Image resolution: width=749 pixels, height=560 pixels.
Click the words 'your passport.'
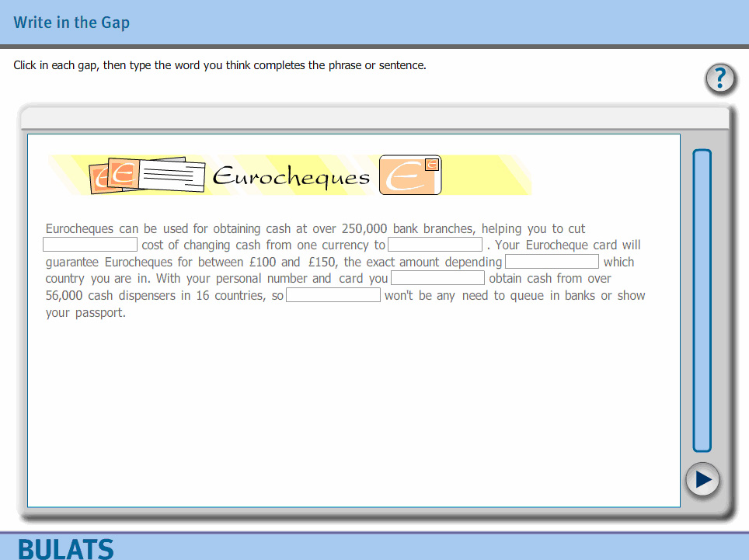click(85, 313)
